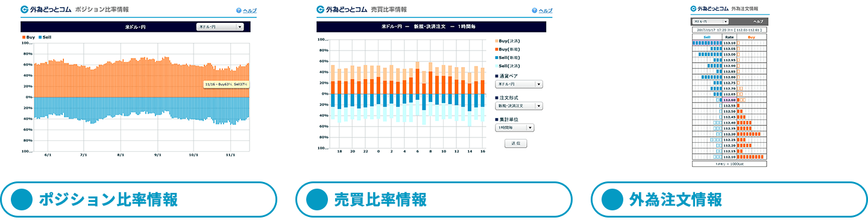Click the blue circle icon beside 売買比率情報
The image size is (868, 223).
[316, 199]
